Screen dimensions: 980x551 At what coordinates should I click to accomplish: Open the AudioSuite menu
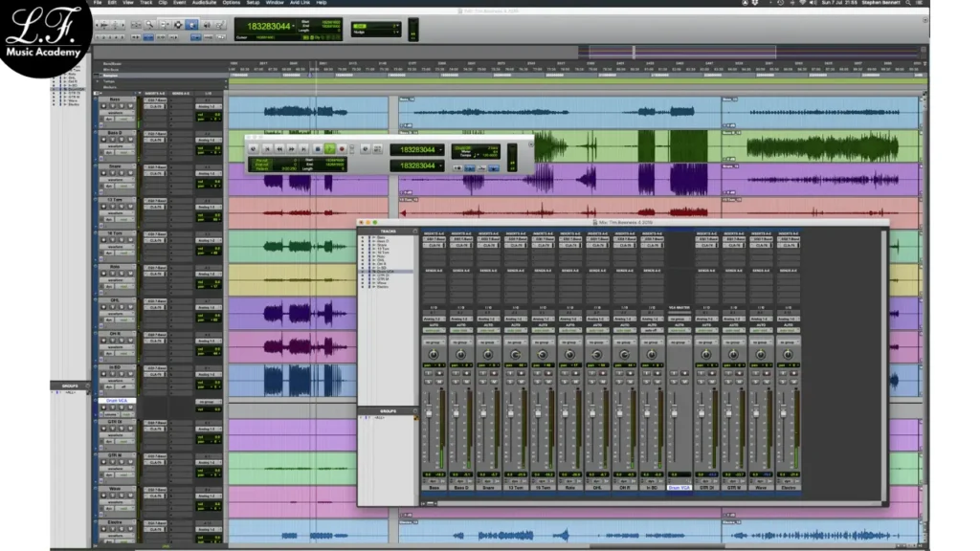(205, 3)
